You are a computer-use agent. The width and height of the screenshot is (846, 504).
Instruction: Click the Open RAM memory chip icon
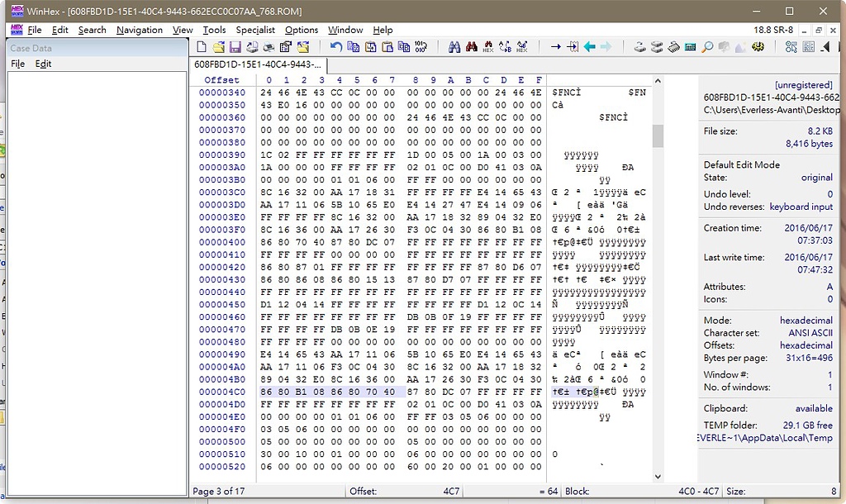673,47
